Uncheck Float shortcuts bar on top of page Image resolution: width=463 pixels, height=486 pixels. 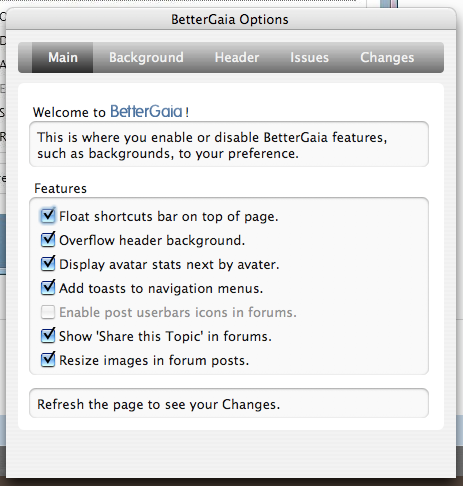tap(48, 216)
